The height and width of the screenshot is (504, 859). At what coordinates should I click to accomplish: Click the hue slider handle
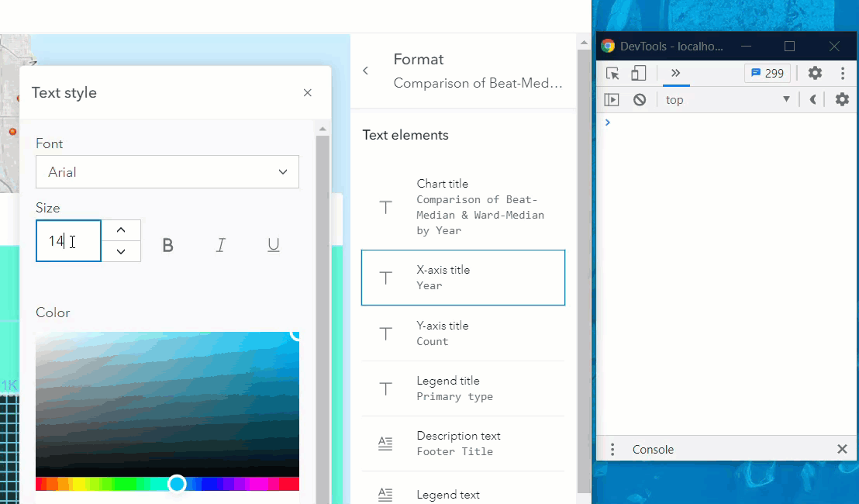177,484
